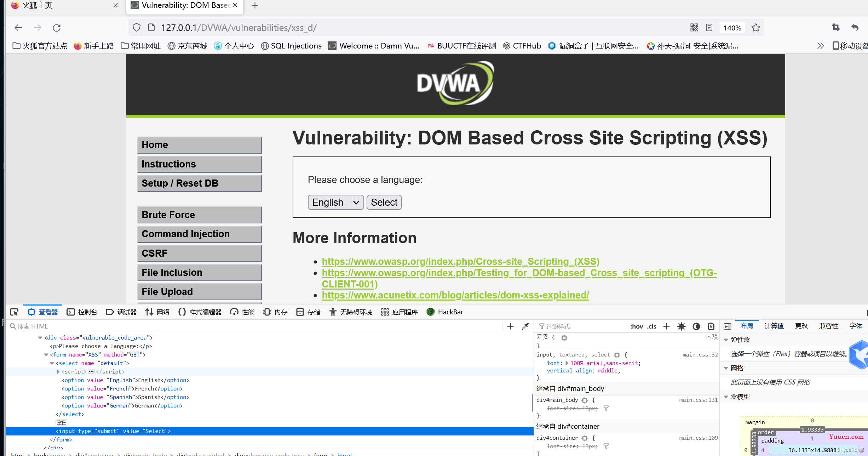868x456 pixels.
Task: Collapse the 弹性盒 flexbox section
Action: 726,340
